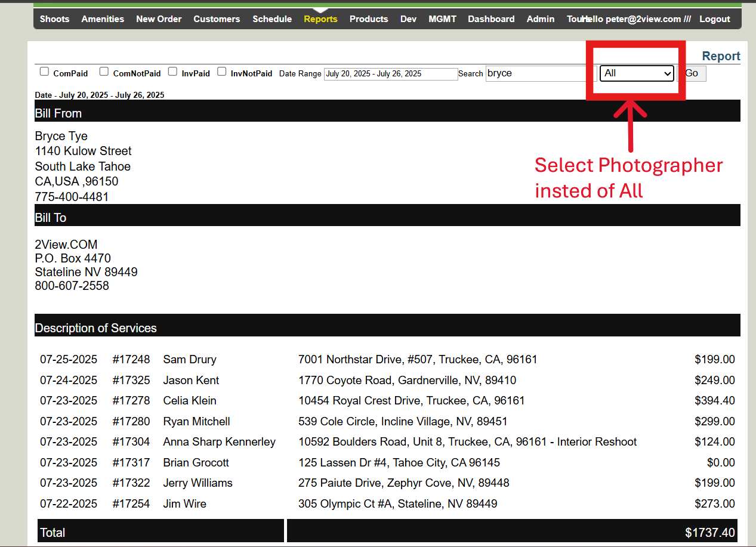This screenshot has width=756, height=547.
Task: Expand the photographer dropdown showing All
Action: pos(637,73)
